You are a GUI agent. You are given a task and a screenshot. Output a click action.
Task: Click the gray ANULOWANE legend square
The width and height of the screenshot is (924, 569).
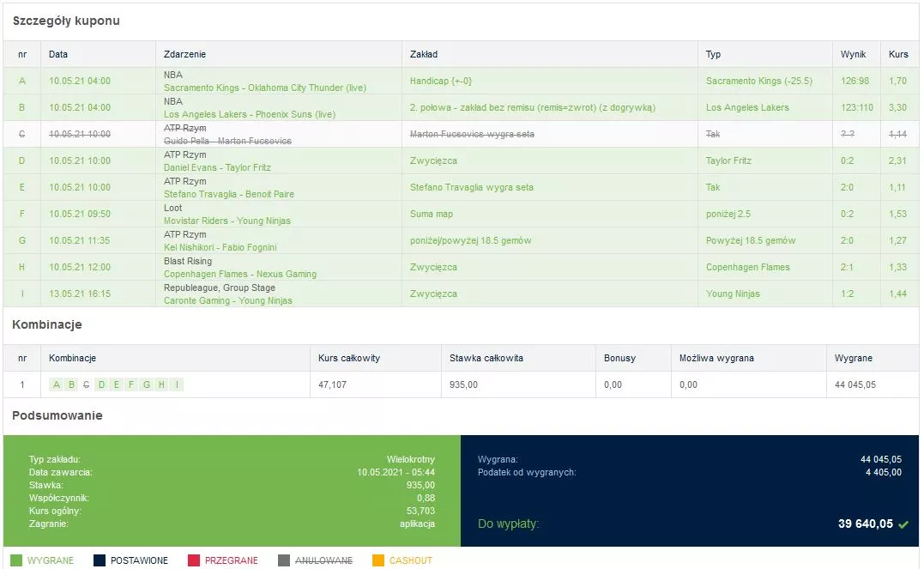click(x=284, y=560)
